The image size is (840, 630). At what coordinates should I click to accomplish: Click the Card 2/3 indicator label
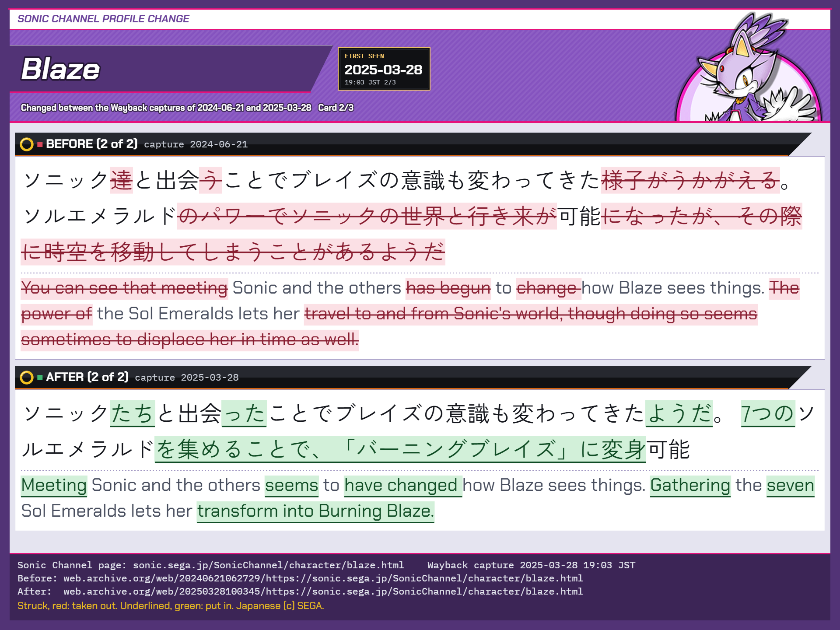coord(336,108)
